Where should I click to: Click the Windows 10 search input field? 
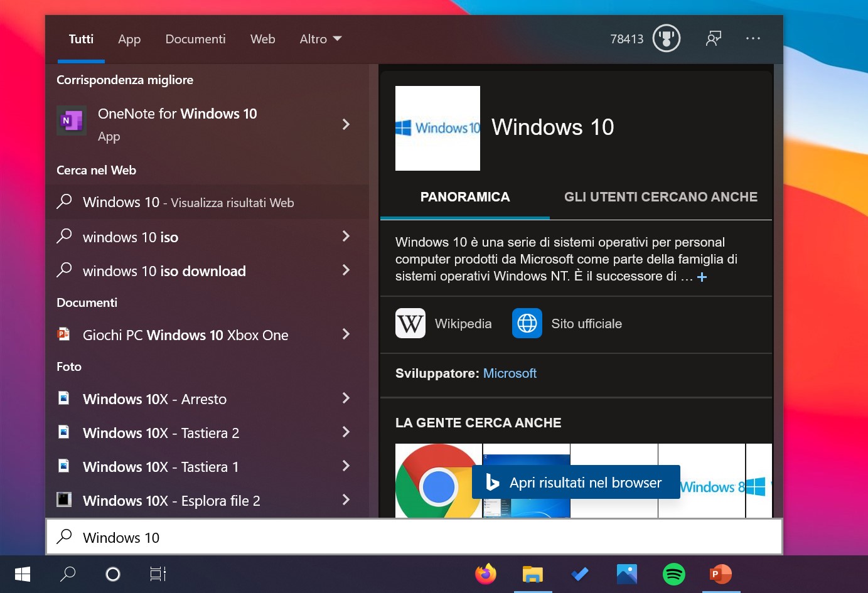[414, 537]
